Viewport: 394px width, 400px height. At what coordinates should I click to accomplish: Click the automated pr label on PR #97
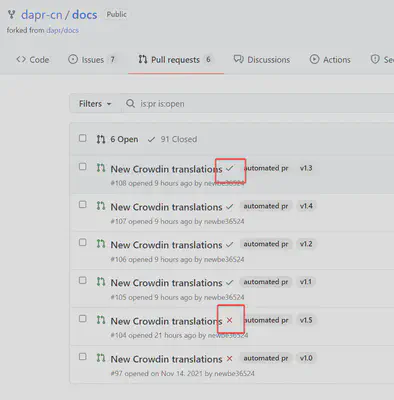click(266, 358)
